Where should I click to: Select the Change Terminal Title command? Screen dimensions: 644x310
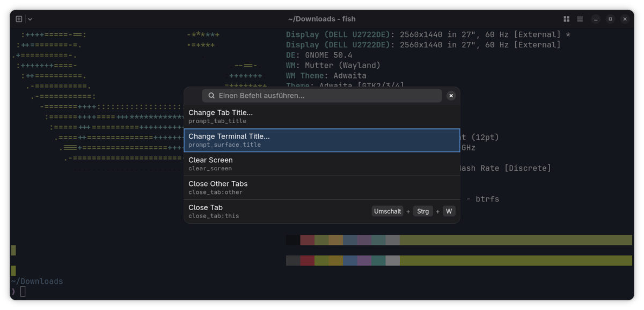point(322,140)
